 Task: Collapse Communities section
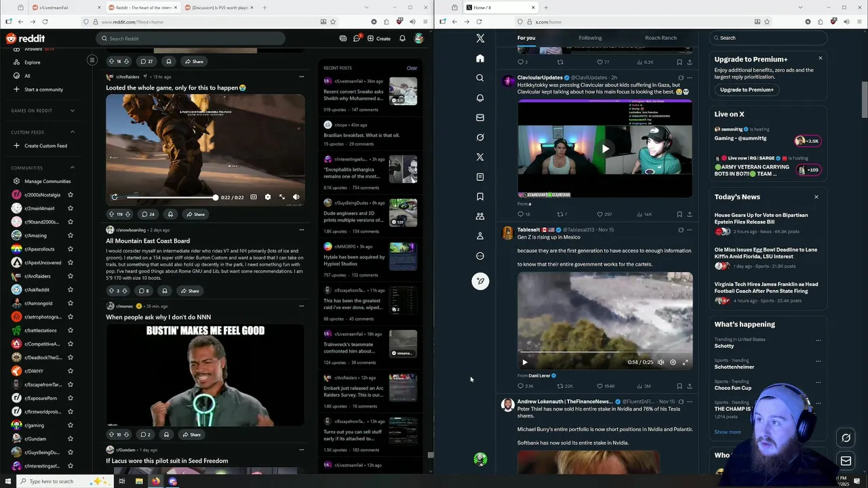[x=73, y=167]
